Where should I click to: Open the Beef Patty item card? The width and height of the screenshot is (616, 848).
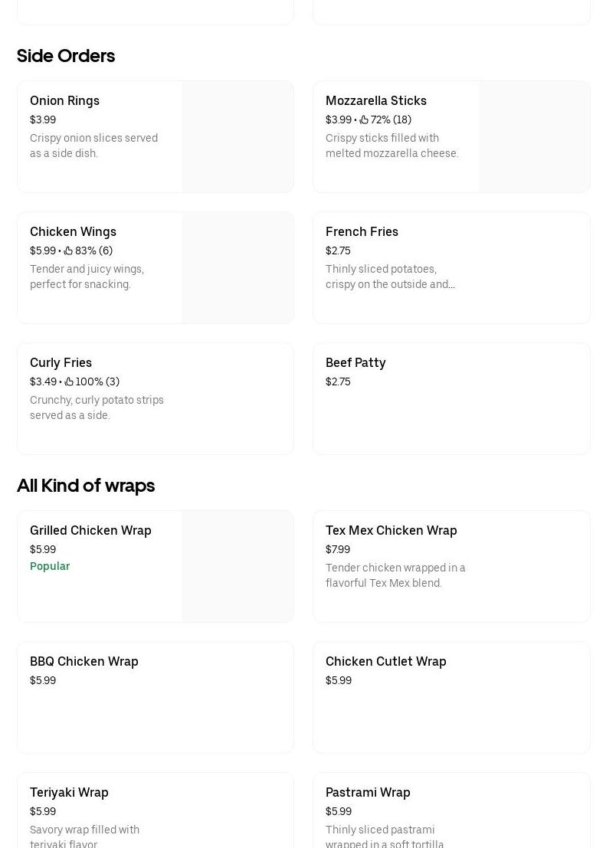(x=451, y=398)
